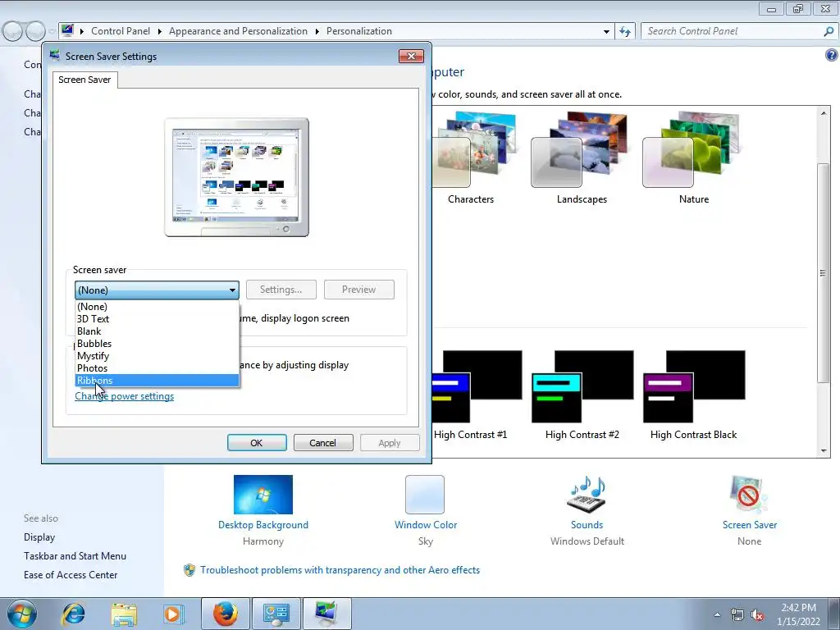Open Change power settings link

(125, 396)
